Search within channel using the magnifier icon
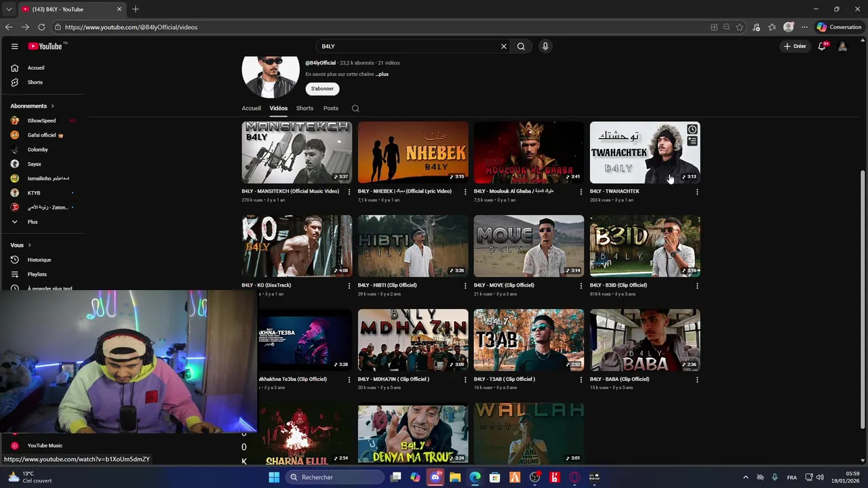The height and width of the screenshot is (488, 868). (355, 108)
